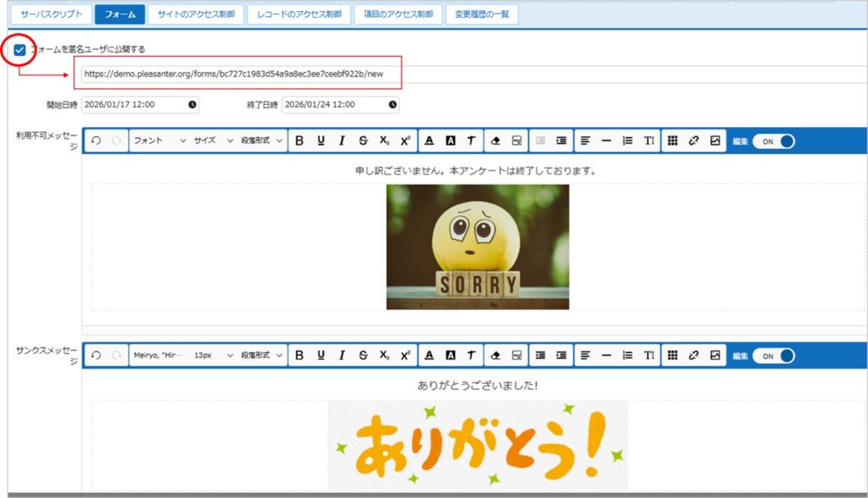Click undo icon in 利用不可メッセージ toolbar
The height and width of the screenshot is (498, 868).
point(97,141)
